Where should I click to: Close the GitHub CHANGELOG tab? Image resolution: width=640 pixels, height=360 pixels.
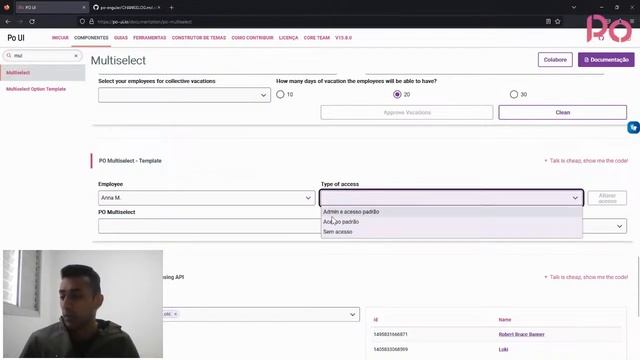[159, 7]
